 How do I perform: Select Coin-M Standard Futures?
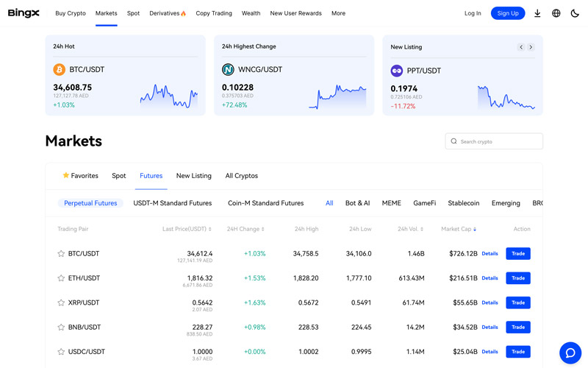click(266, 203)
